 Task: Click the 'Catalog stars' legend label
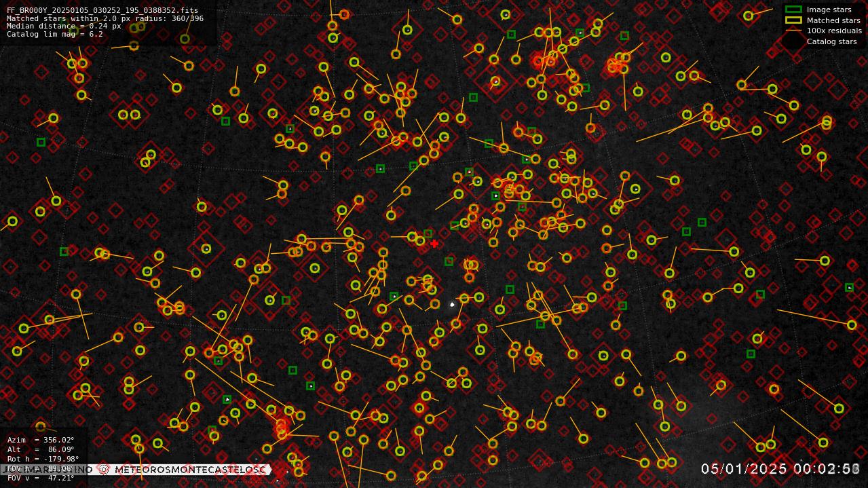[x=831, y=41]
